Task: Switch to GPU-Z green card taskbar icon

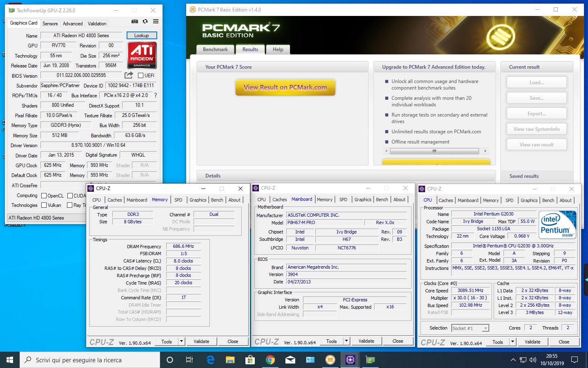Action: (x=370, y=360)
